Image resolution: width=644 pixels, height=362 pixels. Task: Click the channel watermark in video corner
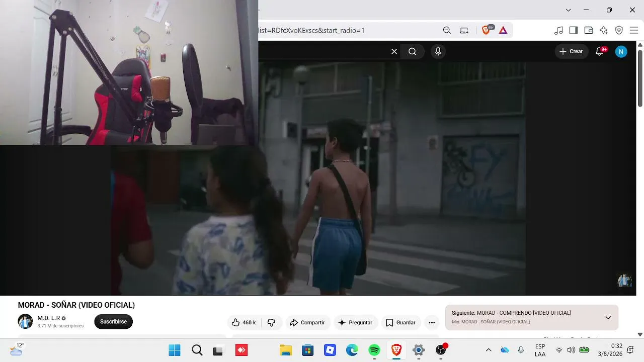click(x=624, y=280)
